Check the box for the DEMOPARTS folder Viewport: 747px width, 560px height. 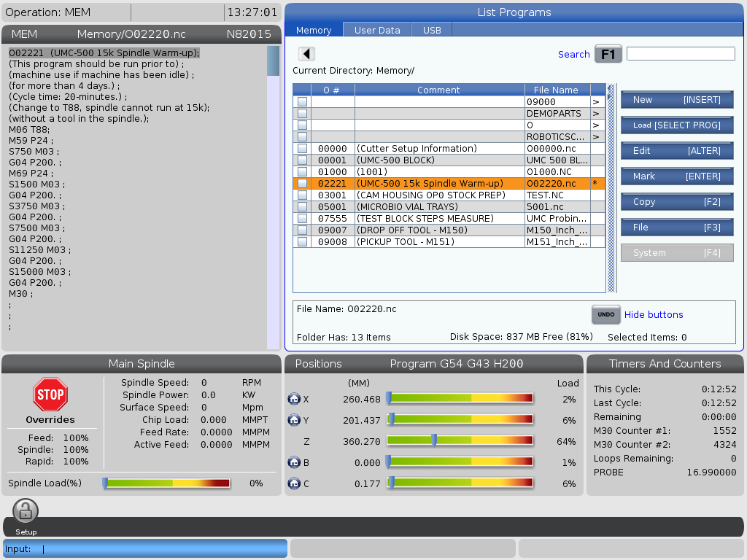click(302, 113)
